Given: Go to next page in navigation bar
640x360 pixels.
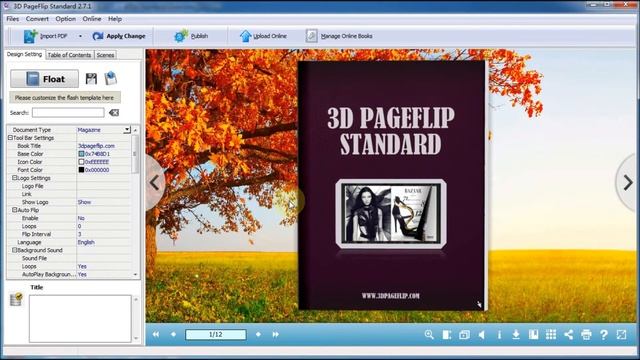Looking at the screenshot, I should coord(258,334).
